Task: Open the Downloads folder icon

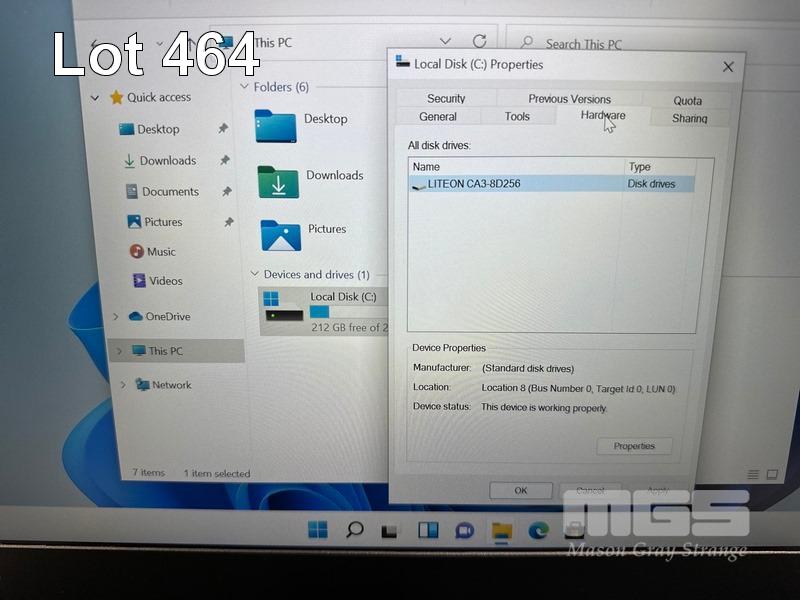Action: pyautogui.click(x=278, y=181)
